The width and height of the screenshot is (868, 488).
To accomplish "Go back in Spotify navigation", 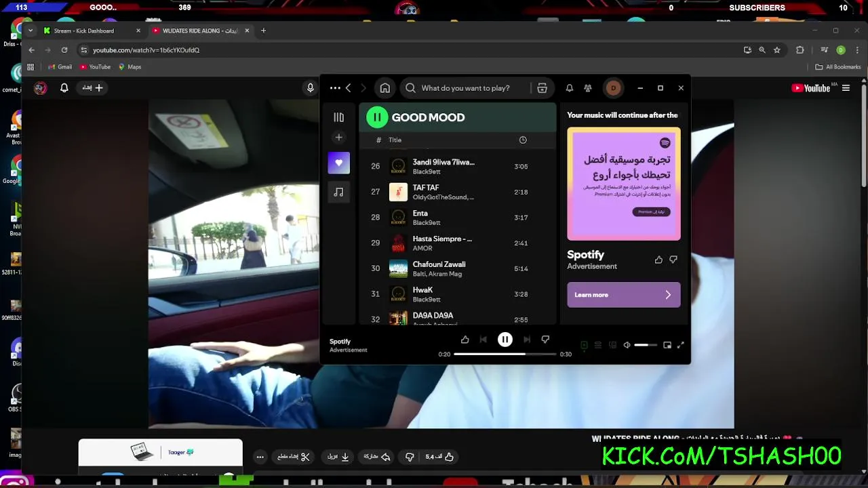I will [349, 88].
